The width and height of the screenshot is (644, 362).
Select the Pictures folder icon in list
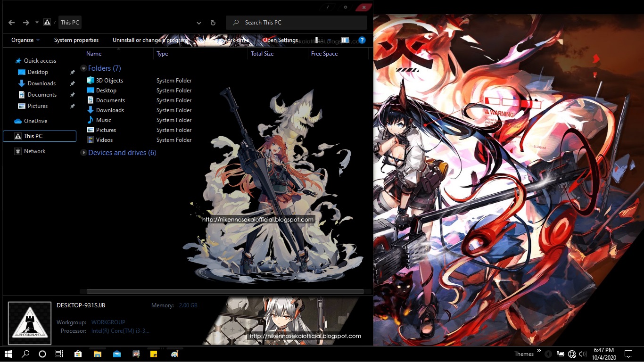[91, 130]
